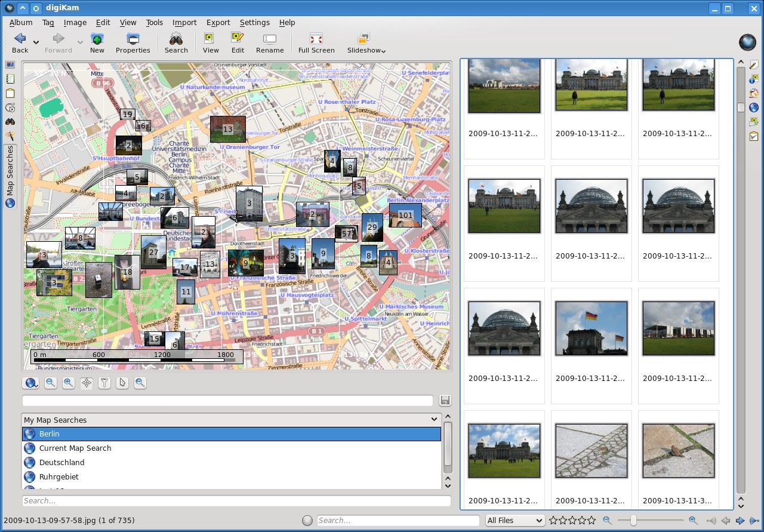Toggle map pan mode button
The height and width of the screenshot is (532, 764).
[x=87, y=383]
